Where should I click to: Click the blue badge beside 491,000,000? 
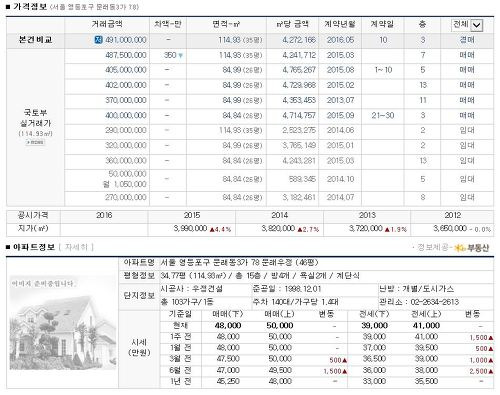98,40
